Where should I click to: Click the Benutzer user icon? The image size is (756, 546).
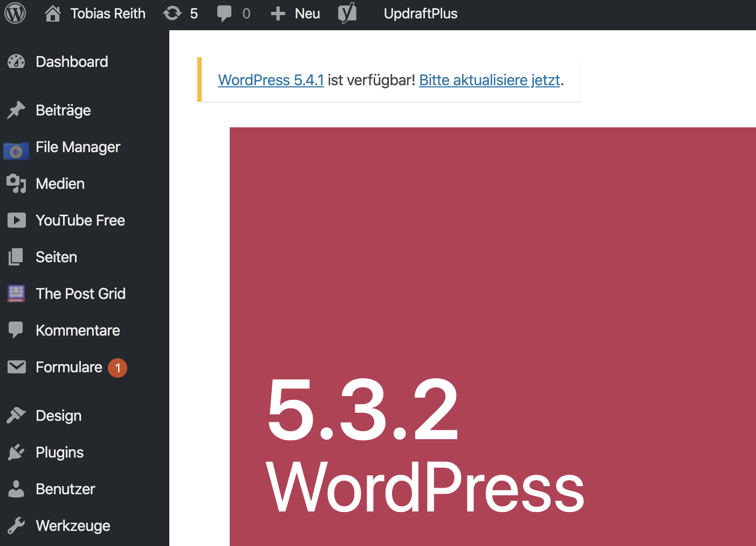16,489
